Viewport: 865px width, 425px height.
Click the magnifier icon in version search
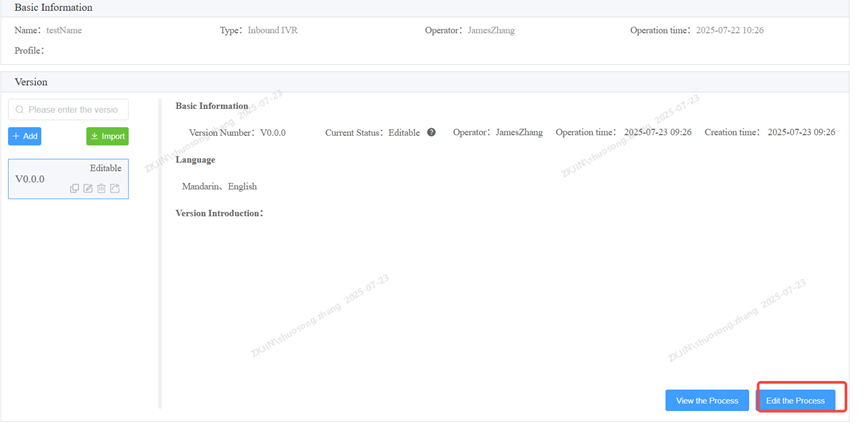(x=19, y=110)
